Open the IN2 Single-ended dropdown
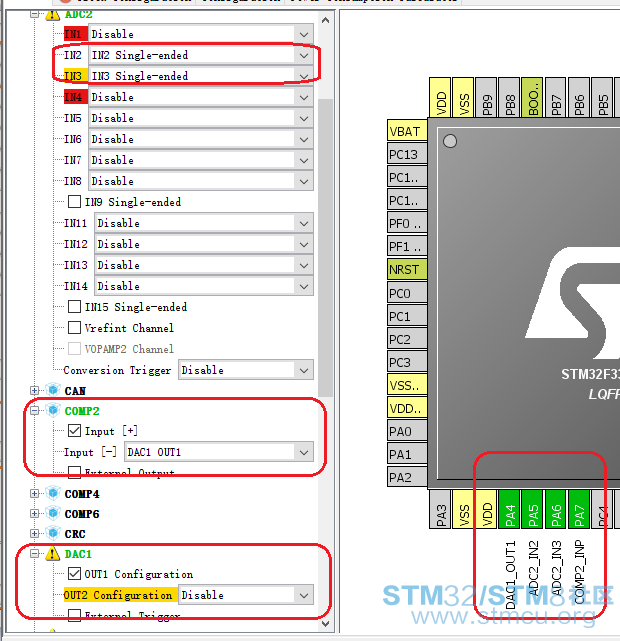Screen dimensions: 620x641 tap(201, 55)
